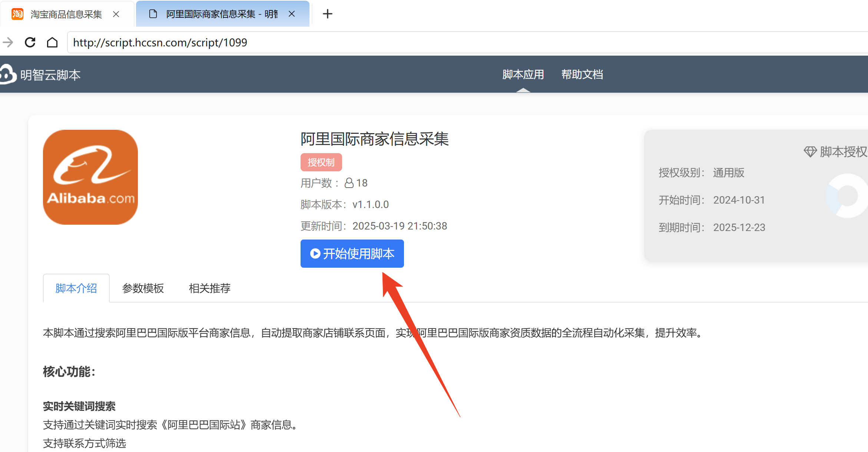Reload the current page
Screen dimensions: 868x452
click(30, 42)
